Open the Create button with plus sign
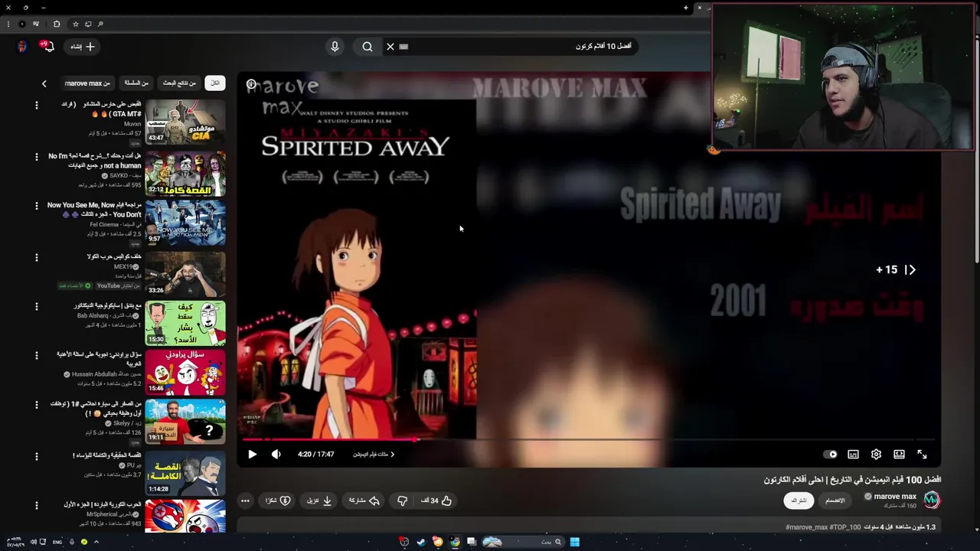980x551 pixels. pyautogui.click(x=83, y=47)
